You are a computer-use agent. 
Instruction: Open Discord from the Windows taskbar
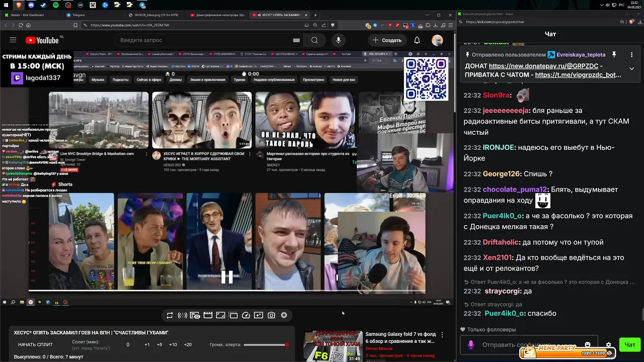pos(31,5)
